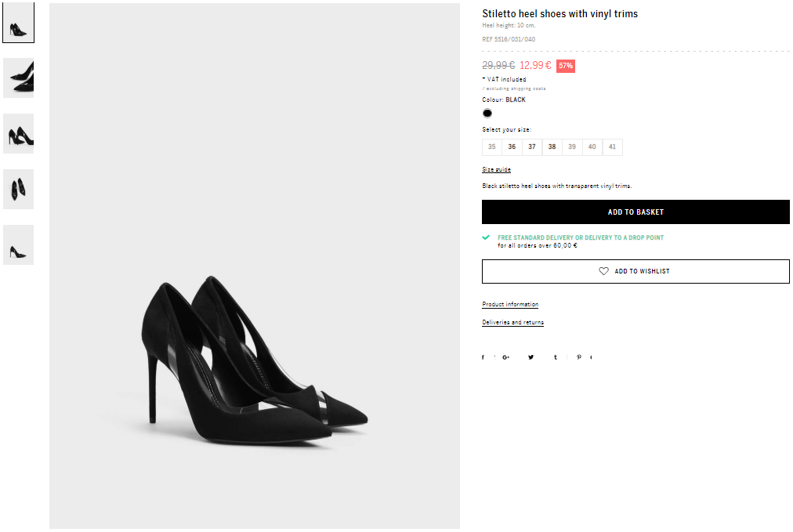The width and height of the screenshot is (793, 532).
Task: Click heart icon on wishlist button
Action: [604, 272]
